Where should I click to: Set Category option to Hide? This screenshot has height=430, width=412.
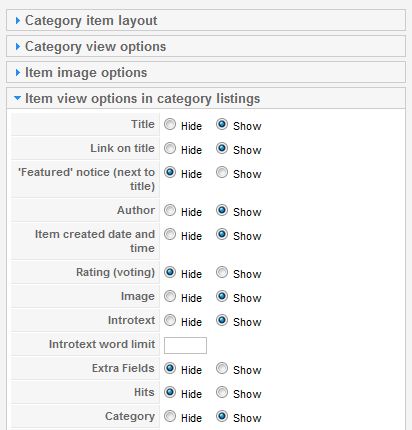pos(170,416)
